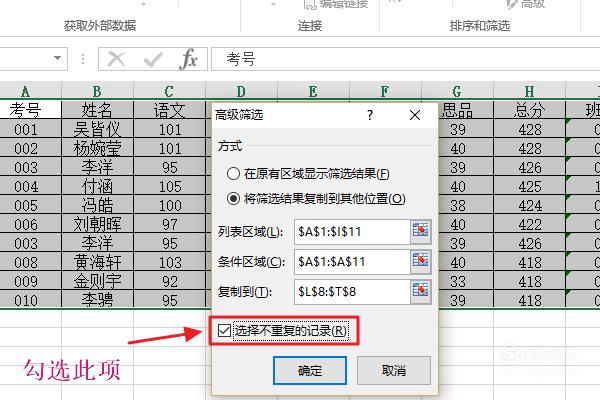Viewport: 600px width, 400px height.
Task: Click the 总分 header cell
Action: [529, 110]
